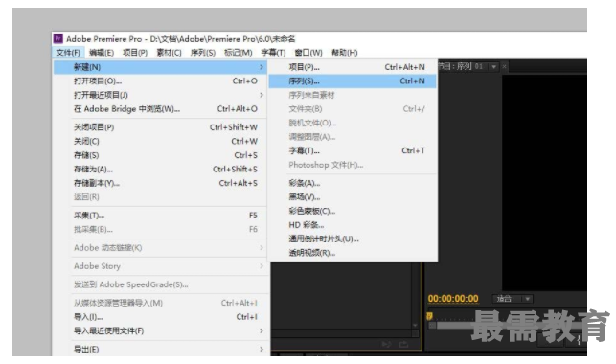The image size is (616, 364).
Task: Choose 彩条(A)... in the New submenu
Action: pyautogui.click(x=353, y=183)
